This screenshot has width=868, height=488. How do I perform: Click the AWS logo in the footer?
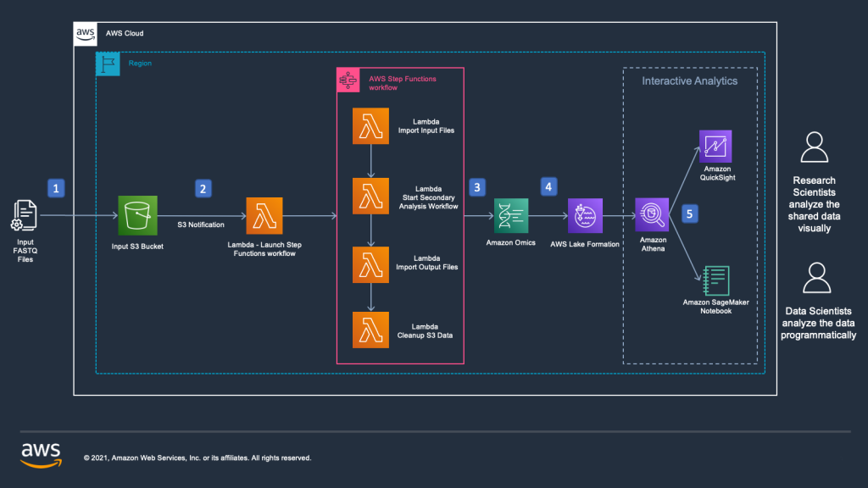41,454
